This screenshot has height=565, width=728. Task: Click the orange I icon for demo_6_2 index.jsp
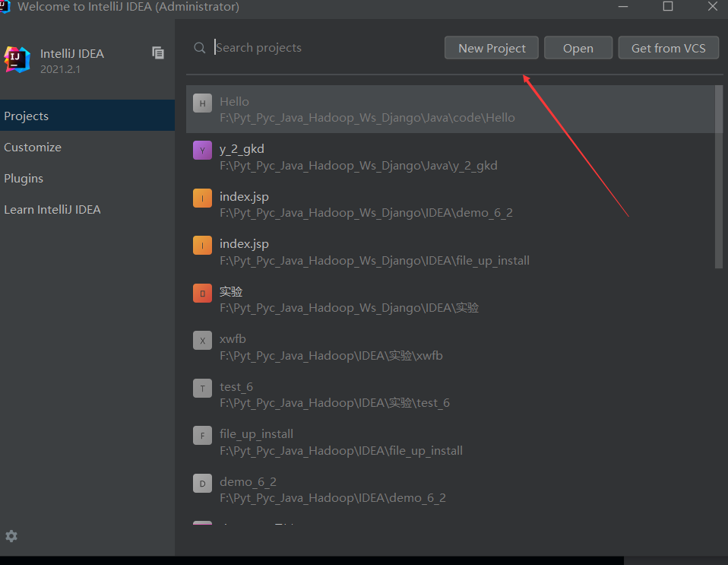202,198
